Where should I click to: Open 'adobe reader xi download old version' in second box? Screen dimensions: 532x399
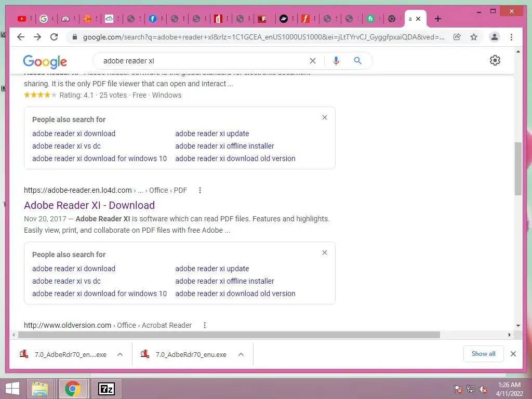point(235,294)
